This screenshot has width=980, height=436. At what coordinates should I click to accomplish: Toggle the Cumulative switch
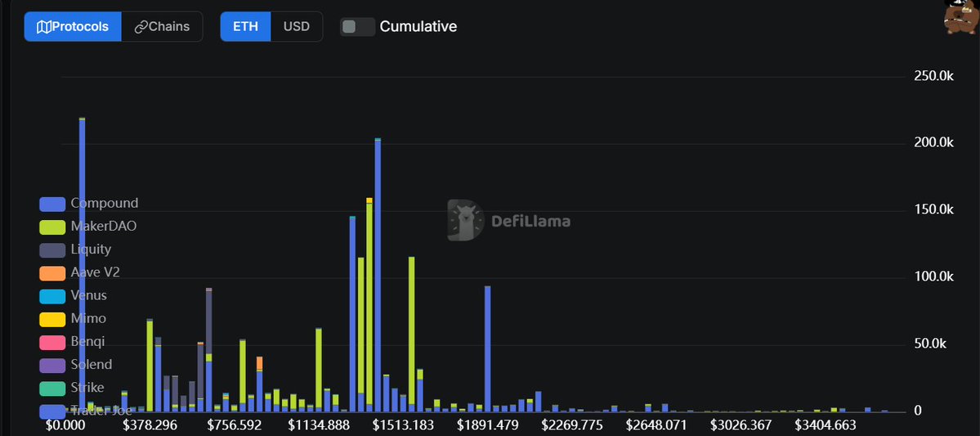(357, 27)
